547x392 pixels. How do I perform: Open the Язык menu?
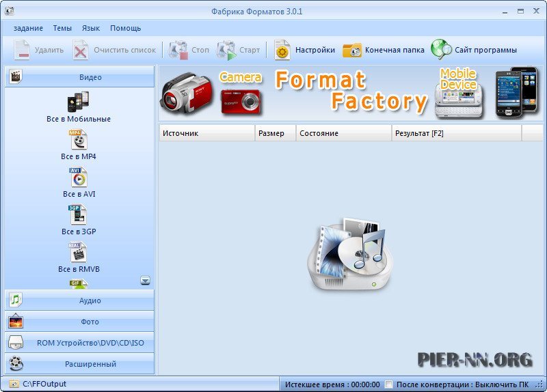(91, 28)
